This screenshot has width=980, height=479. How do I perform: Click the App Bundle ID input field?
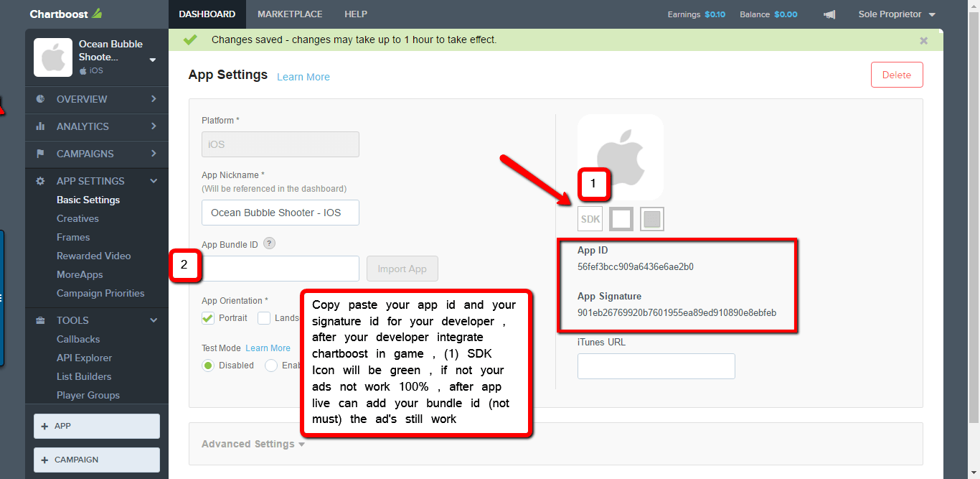coord(281,269)
